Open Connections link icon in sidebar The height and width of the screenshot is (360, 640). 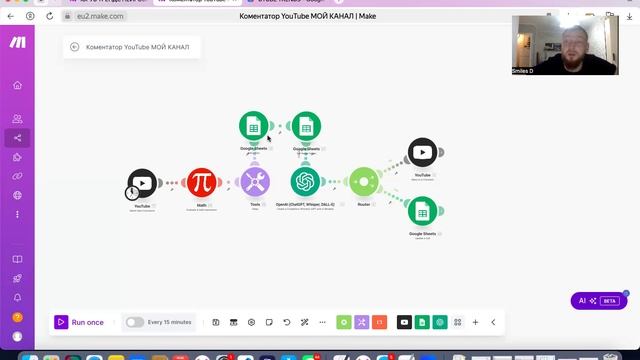coord(17,176)
